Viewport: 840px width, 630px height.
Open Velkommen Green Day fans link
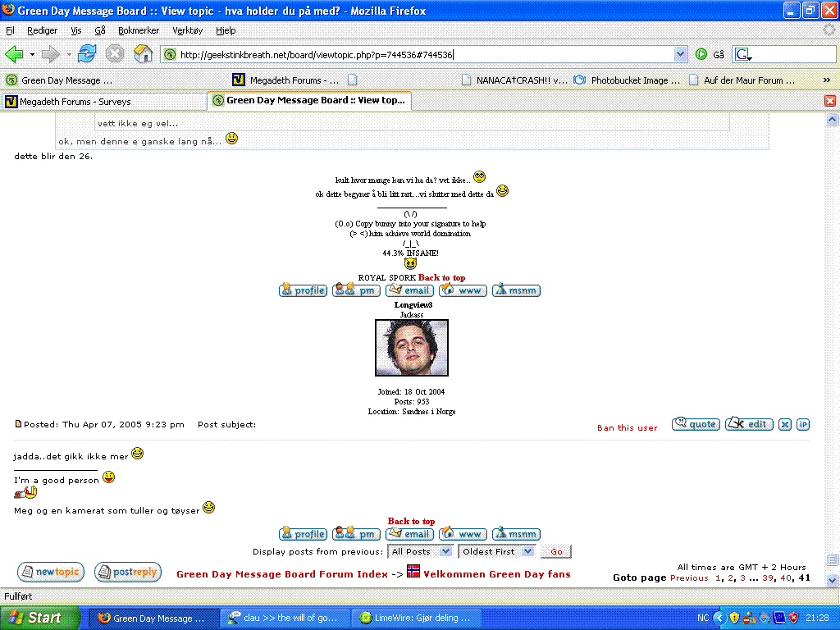click(x=496, y=574)
